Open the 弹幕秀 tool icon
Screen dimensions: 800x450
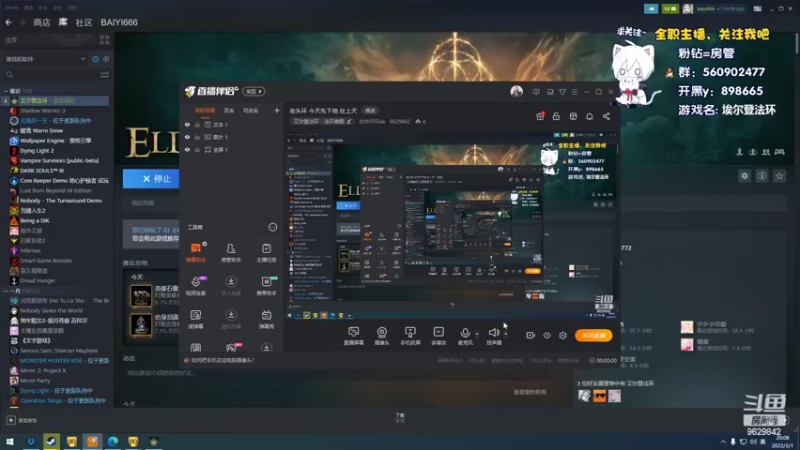click(x=266, y=319)
